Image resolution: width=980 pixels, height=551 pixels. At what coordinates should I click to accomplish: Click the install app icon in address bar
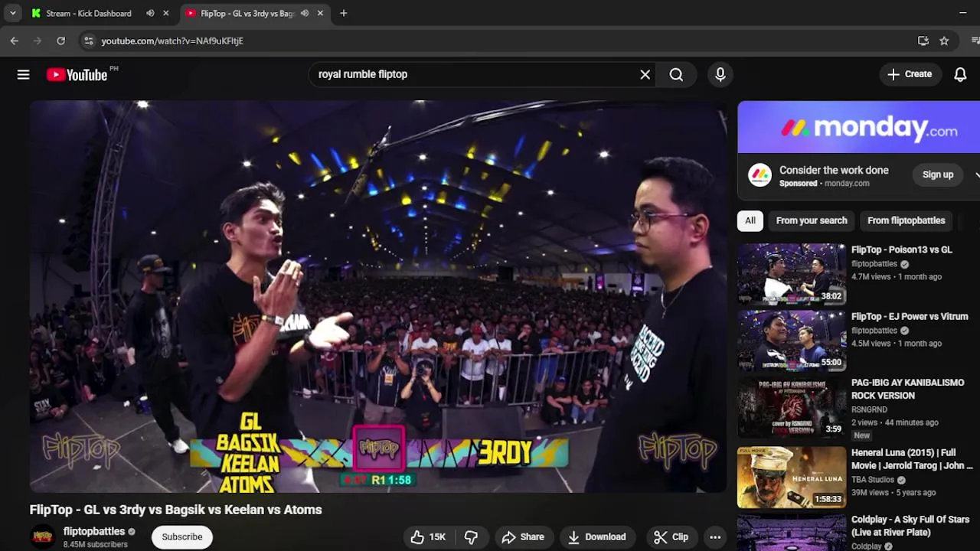point(923,41)
